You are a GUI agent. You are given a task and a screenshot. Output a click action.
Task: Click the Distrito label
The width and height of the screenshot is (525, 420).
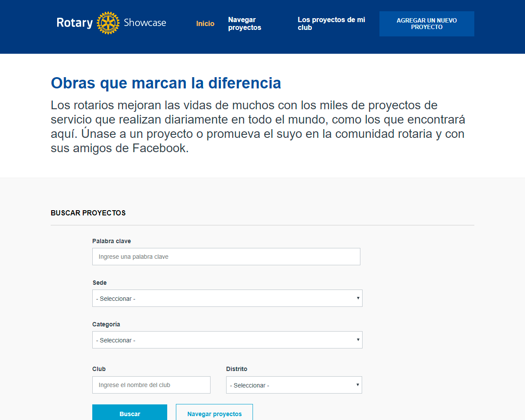237,369
